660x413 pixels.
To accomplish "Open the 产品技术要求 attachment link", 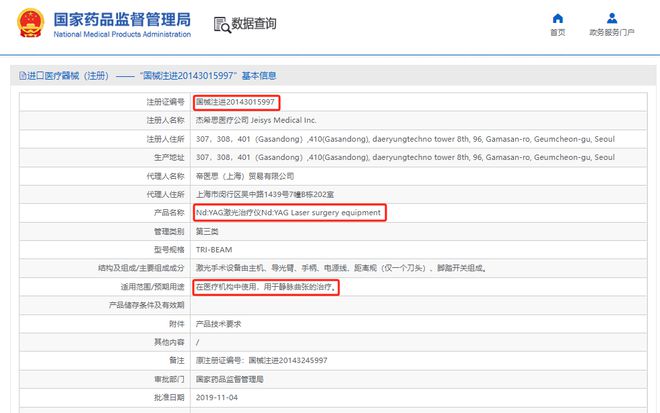I will point(218,324).
